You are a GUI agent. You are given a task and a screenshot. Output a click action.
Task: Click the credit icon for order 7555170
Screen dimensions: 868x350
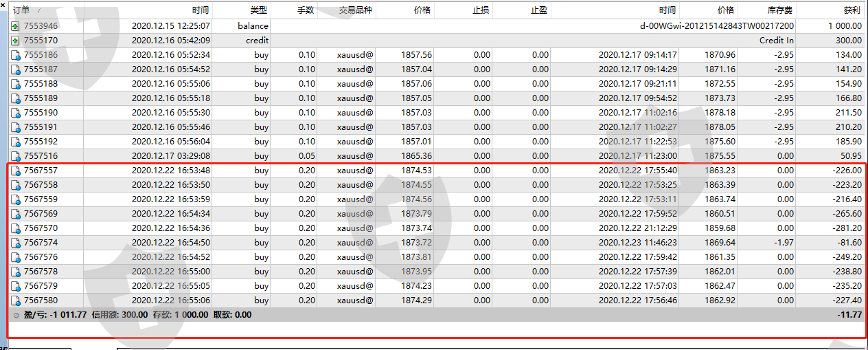pyautogui.click(x=16, y=41)
